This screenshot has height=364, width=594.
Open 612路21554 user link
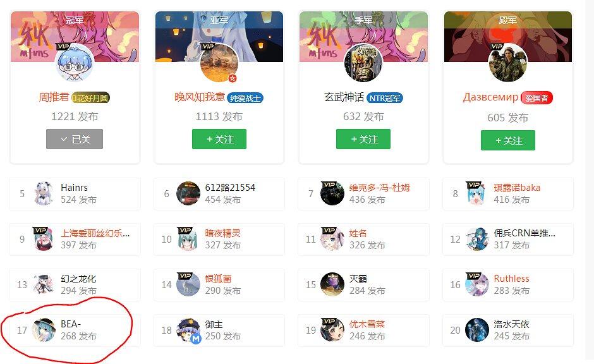pyautogui.click(x=230, y=188)
